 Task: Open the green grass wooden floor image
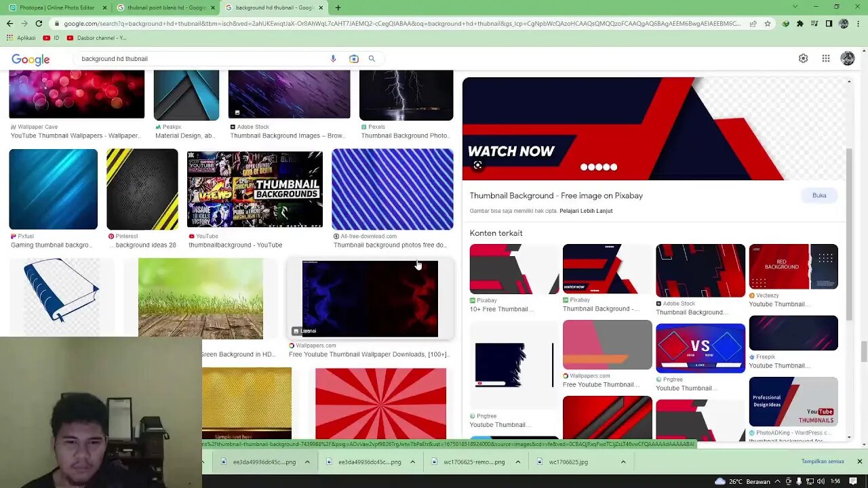point(200,298)
